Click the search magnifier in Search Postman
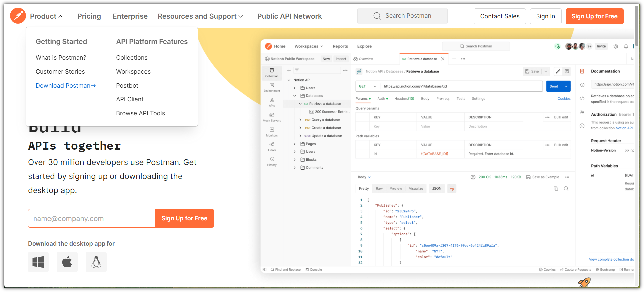 pyautogui.click(x=377, y=16)
